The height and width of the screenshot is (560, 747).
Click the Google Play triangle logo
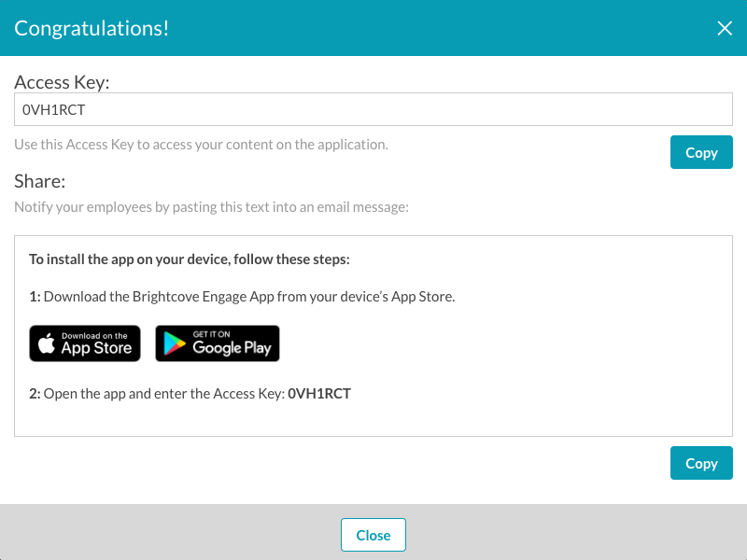pyautogui.click(x=174, y=343)
